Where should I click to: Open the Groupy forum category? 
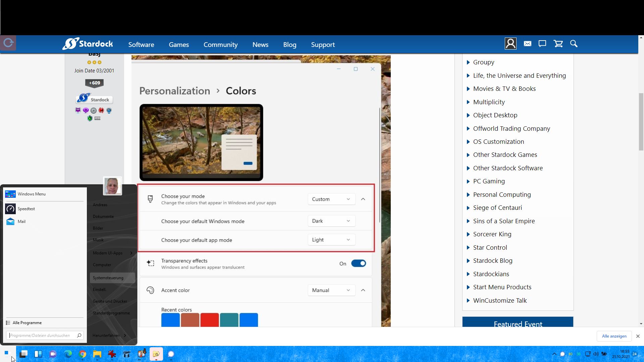tap(484, 62)
